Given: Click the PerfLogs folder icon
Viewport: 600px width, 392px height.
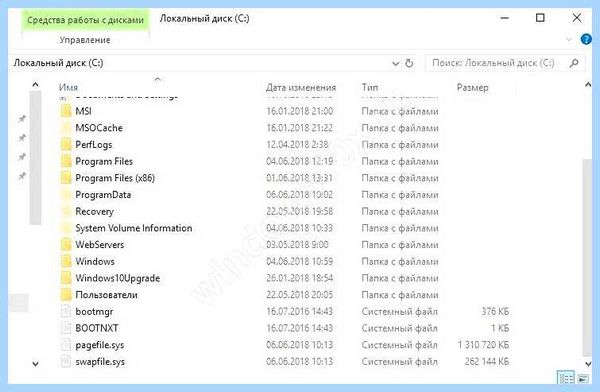Looking at the screenshot, I should [66, 145].
